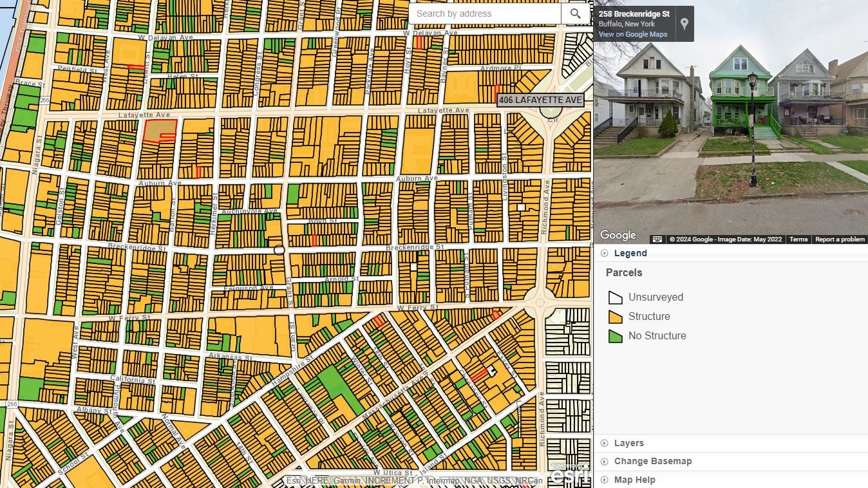Click Report a problem in Street View
The width and height of the screenshot is (868, 488).
tap(840, 239)
